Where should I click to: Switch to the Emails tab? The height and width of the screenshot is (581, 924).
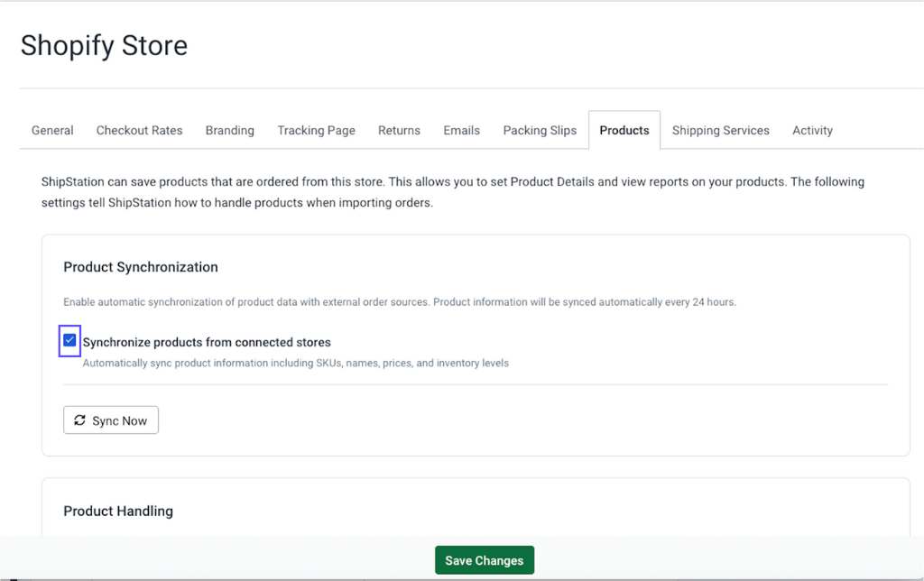tap(461, 130)
